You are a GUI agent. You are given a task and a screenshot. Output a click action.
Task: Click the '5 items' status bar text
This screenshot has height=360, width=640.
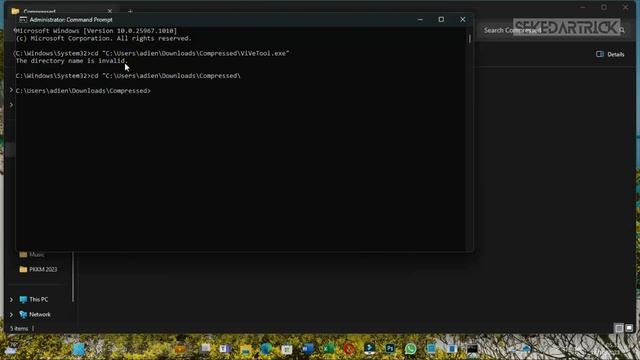19,329
